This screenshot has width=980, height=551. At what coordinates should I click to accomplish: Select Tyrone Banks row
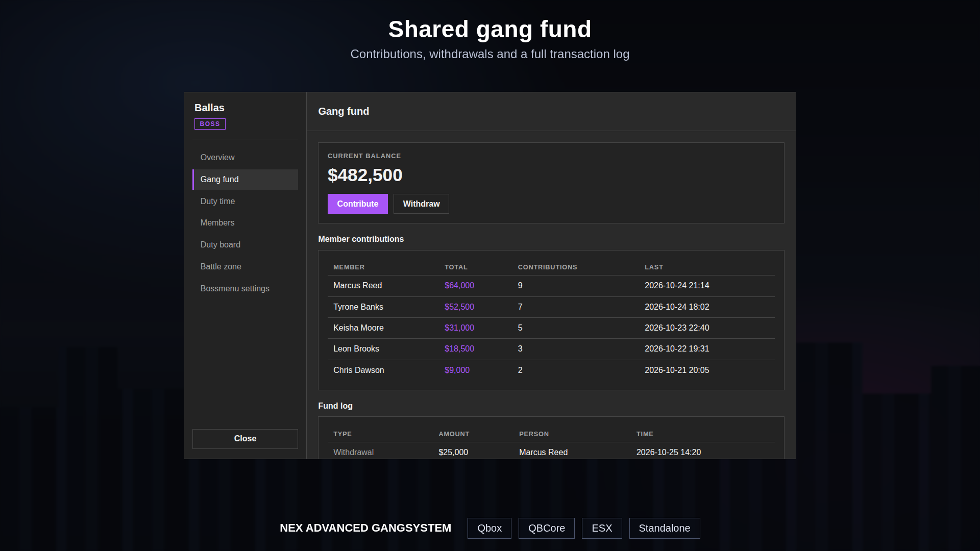(x=551, y=307)
